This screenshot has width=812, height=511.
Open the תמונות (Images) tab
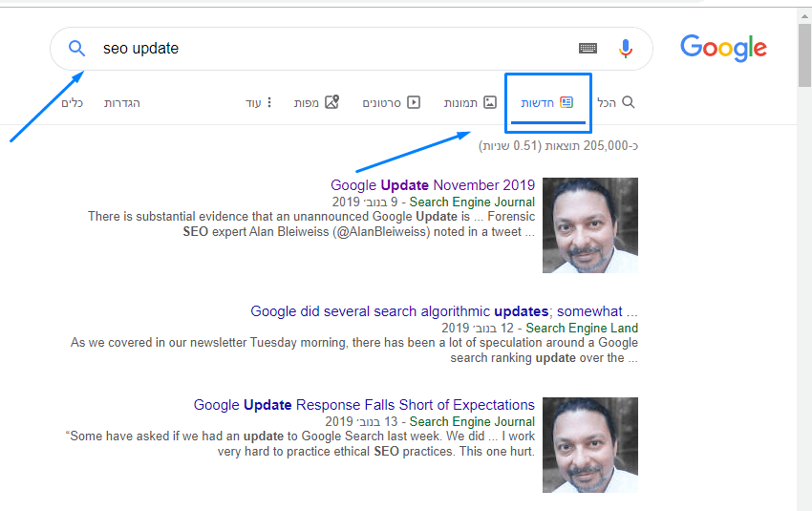470,102
